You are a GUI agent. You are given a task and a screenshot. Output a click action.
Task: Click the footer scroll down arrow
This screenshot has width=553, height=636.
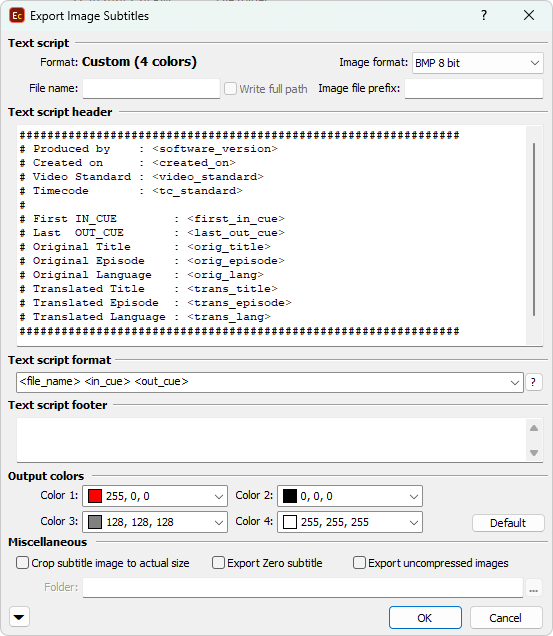coord(534,453)
